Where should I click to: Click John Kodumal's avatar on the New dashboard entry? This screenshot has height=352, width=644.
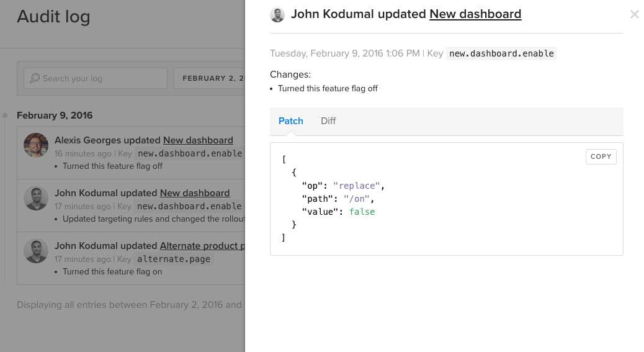click(36, 198)
